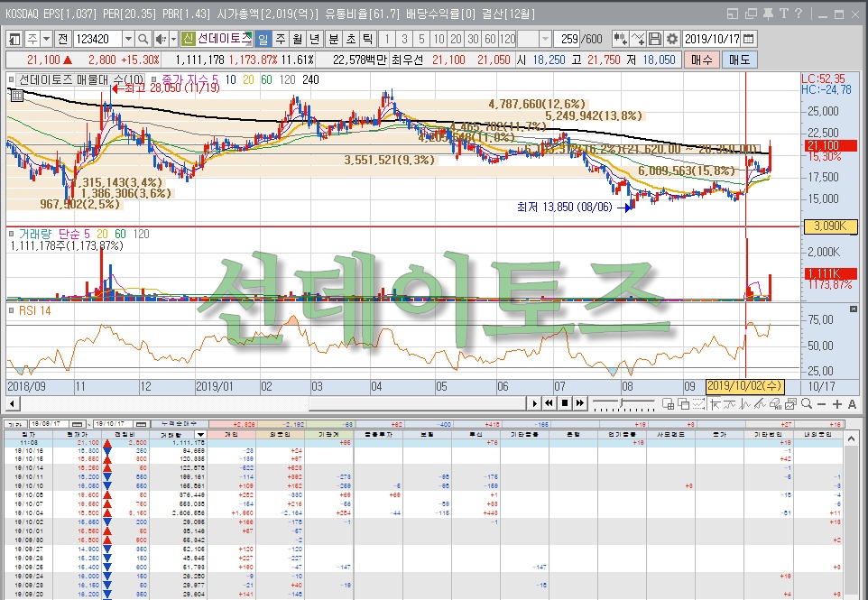Click the 기간 period button in the table
This screenshot has height=600, width=868.
(x=16, y=424)
